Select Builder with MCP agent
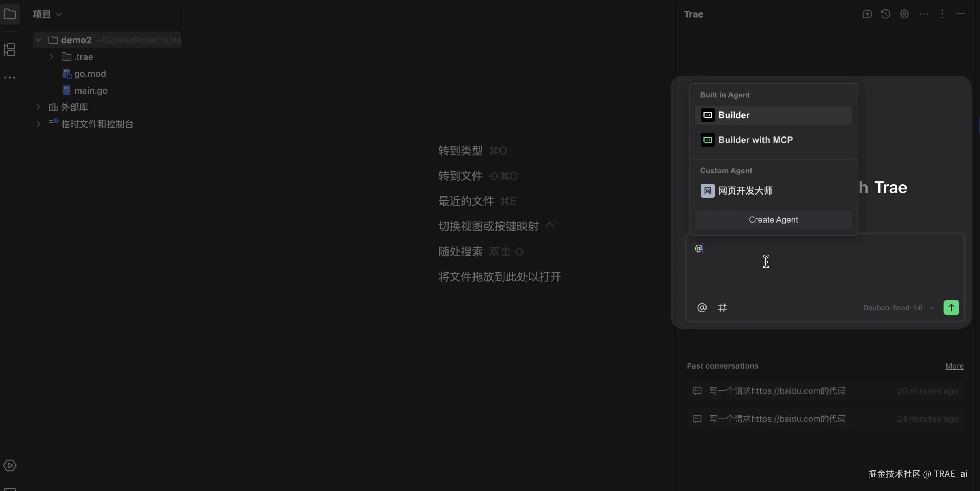 755,140
